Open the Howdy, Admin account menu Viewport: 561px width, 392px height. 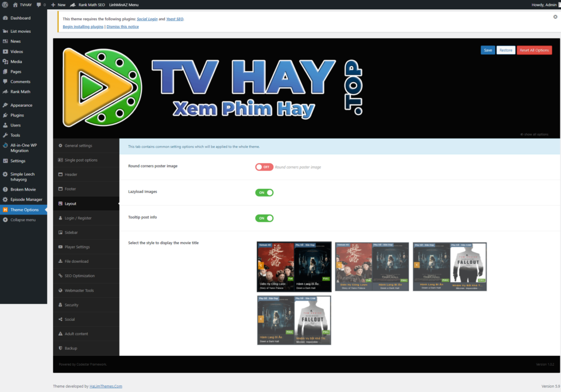click(546, 4)
